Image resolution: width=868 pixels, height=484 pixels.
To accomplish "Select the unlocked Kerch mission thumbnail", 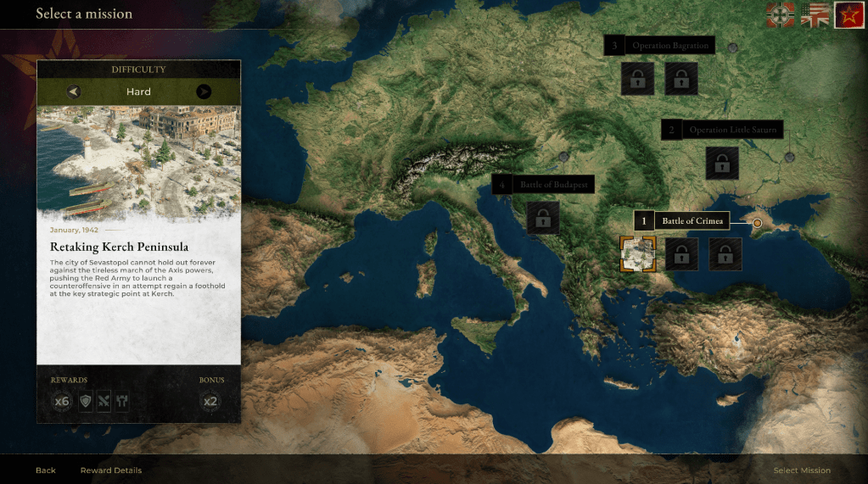I will [637, 253].
